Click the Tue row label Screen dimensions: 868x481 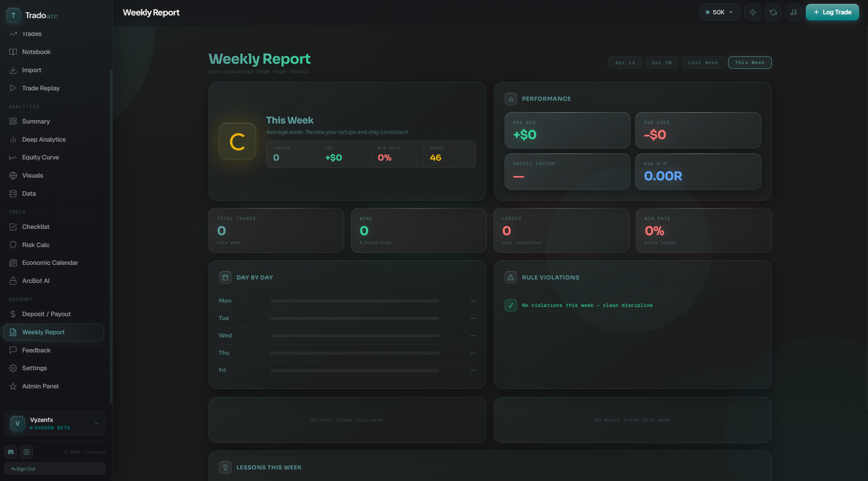pyautogui.click(x=224, y=318)
